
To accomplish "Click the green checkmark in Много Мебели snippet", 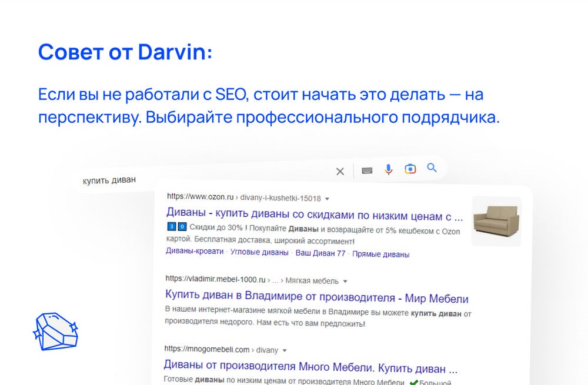I will (413, 383).
